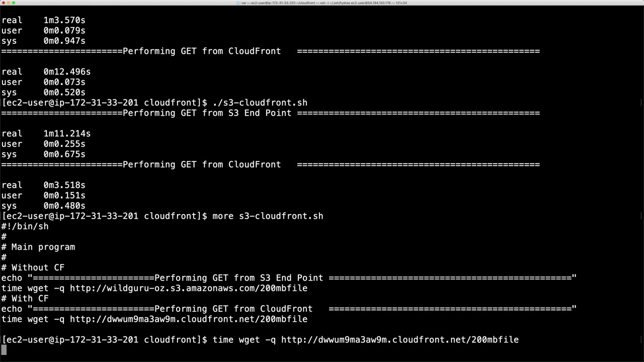
Task: Click the red close window button
Action: [3, 3]
